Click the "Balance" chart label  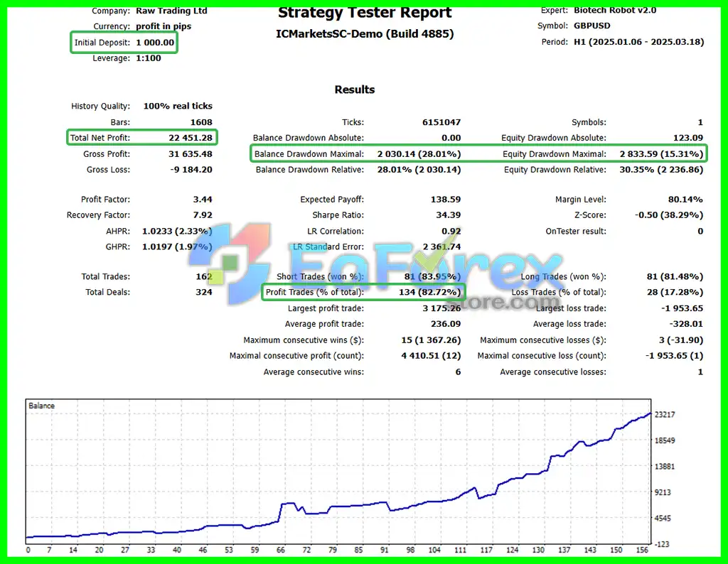(41, 406)
